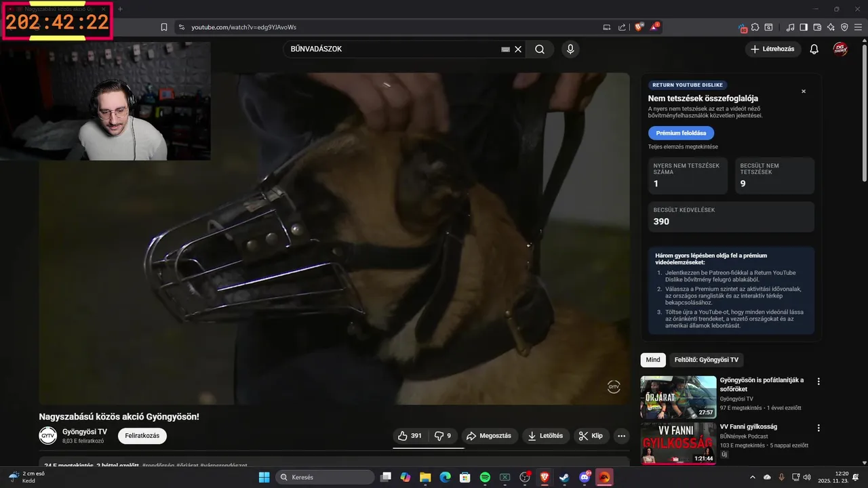Click the VV Fanni gyilkosság title
This screenshot has width=868, height=488.
tap(748, 426)
